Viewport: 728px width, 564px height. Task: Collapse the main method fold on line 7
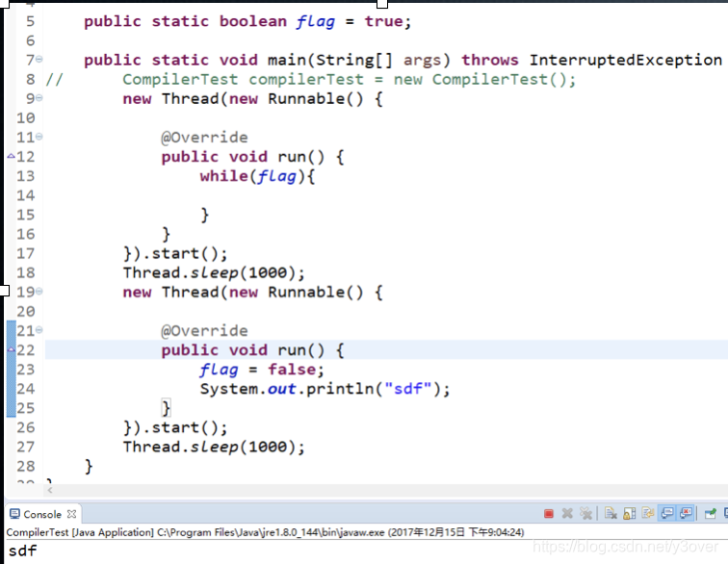point(39,59)
